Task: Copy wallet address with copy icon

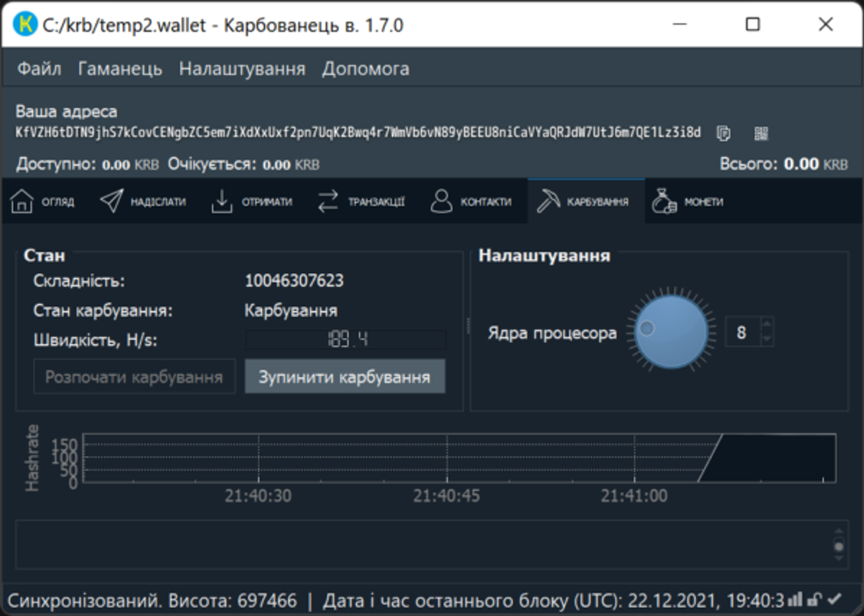Action: point(723,133)
